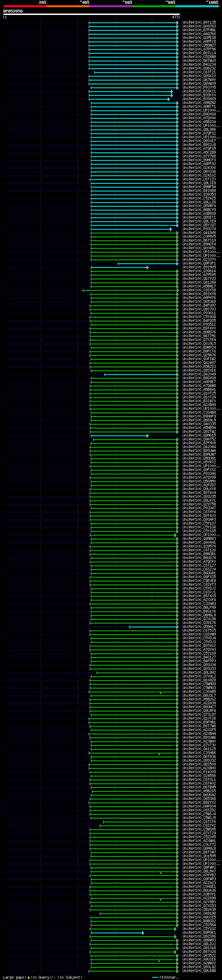The image size is (222, 980).
Task: Click the green ~80% identity legend segment
Action: (x=154, y=6)
